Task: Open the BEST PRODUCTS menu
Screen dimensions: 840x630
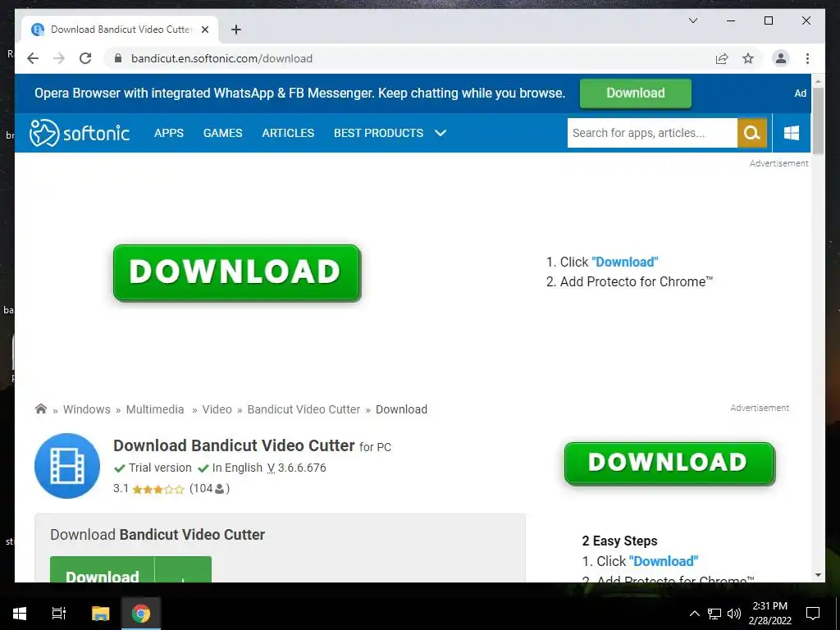Action: [379, 133]
